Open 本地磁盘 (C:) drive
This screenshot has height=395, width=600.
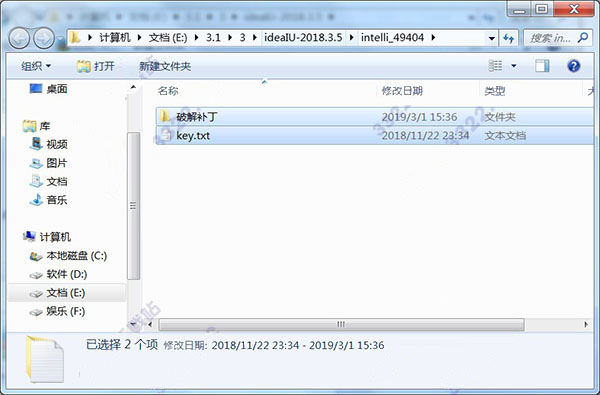[x=77, y=256]
